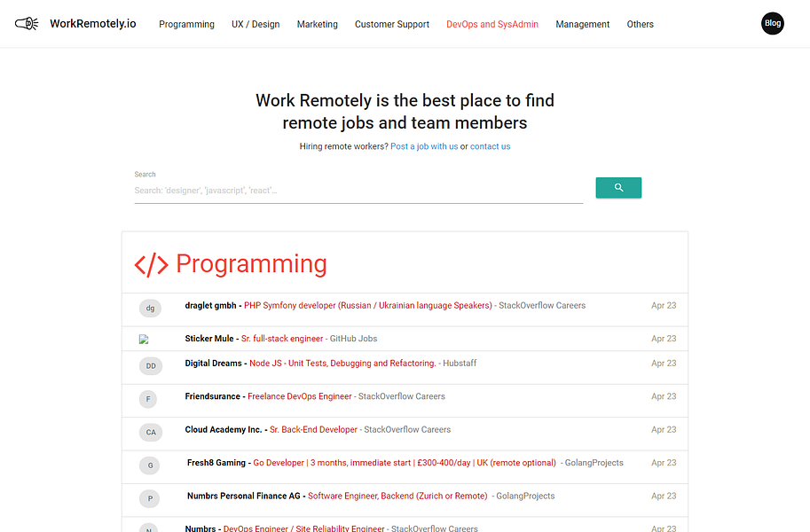Click the 'CA' Cloud Academy avatar
This screenshot has height=532, width=810.
pyautogui.click(x=150, y=433)
